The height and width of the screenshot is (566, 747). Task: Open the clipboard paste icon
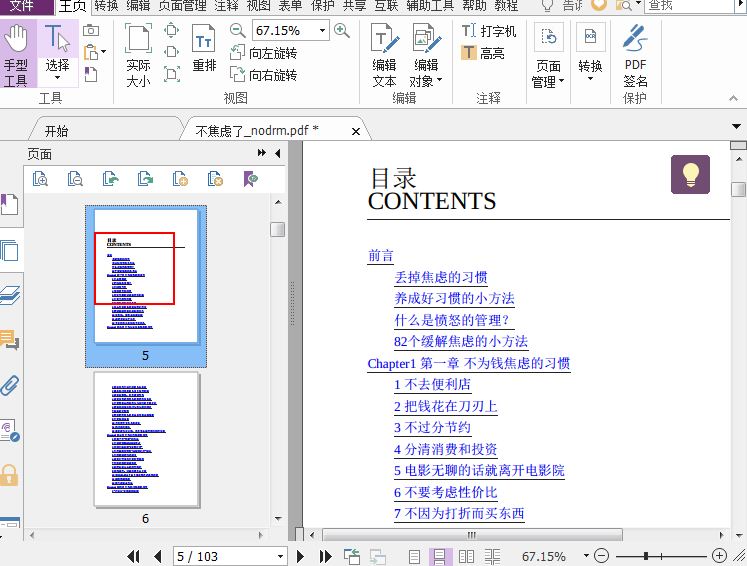[x=91, y=52]
